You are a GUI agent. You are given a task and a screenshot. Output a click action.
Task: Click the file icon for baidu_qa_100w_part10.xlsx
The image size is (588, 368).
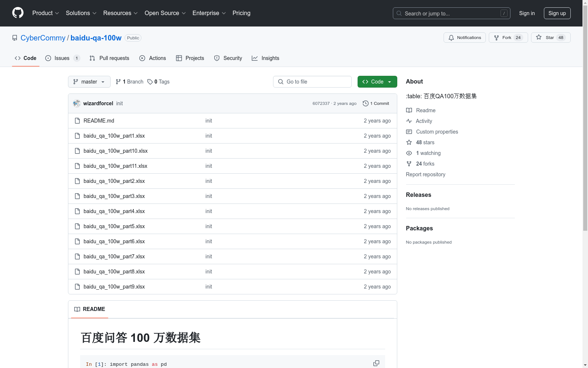[77, 151]
